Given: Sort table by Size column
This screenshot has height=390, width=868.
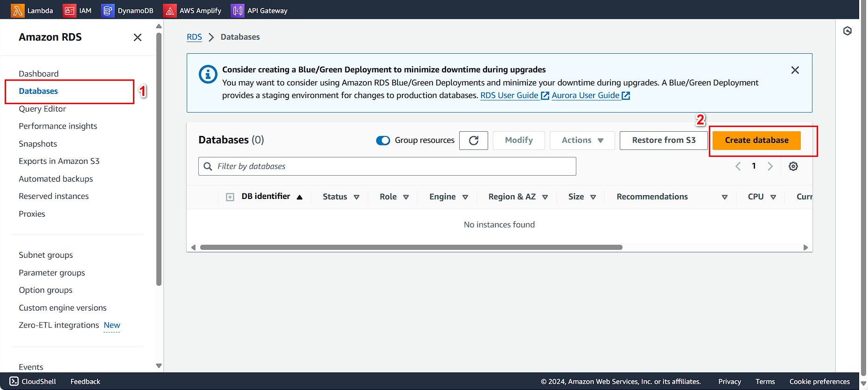Looking at the screenshot, I should (593, 197).
